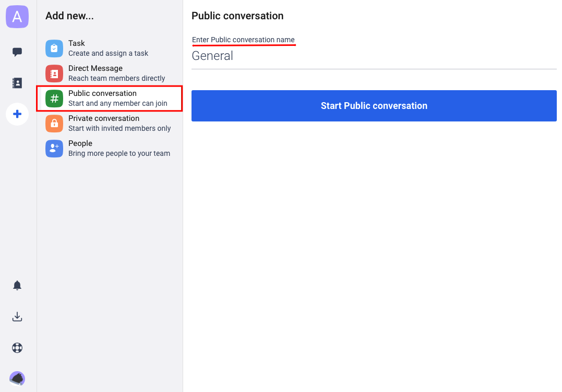The height and width of the screenshot is (392, 562).
Task: Click the green hashtag icon
Action: tap(54, 99)
